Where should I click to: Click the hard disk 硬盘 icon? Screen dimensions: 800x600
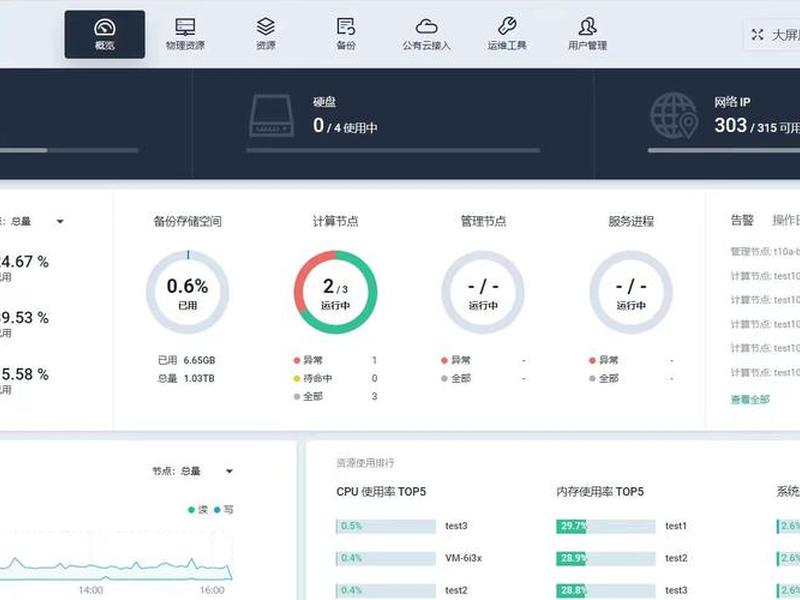[x=271, y=115]
